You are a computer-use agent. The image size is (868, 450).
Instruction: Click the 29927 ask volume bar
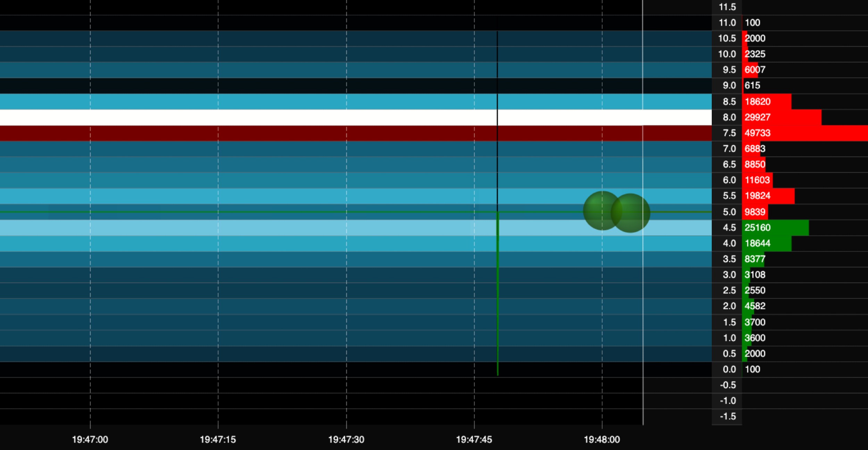tap(782, 117)
